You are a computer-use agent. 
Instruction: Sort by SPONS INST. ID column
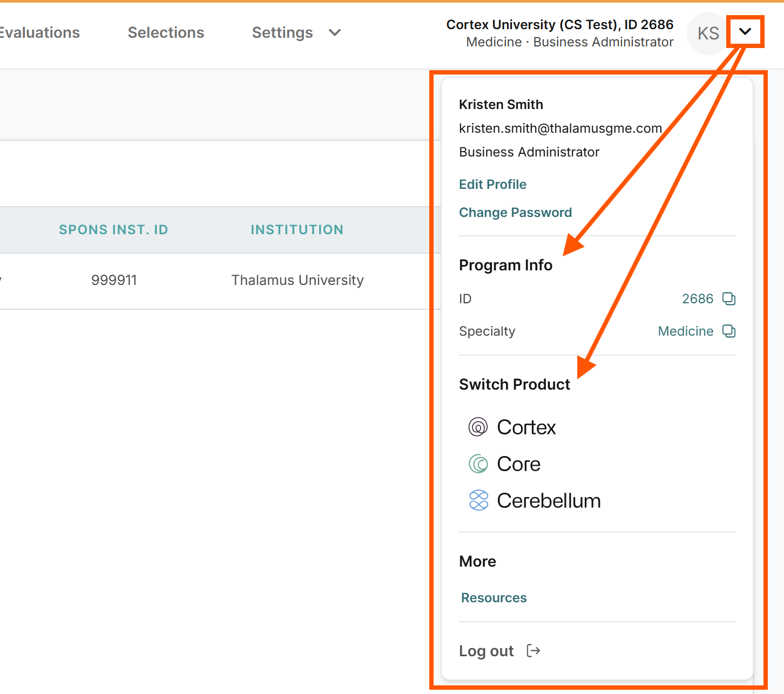coord(113,229)
